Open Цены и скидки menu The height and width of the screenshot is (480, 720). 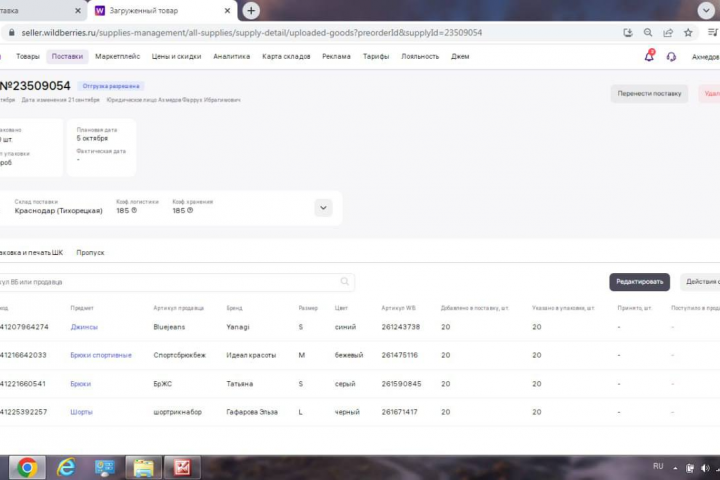(x=176, y=56)
